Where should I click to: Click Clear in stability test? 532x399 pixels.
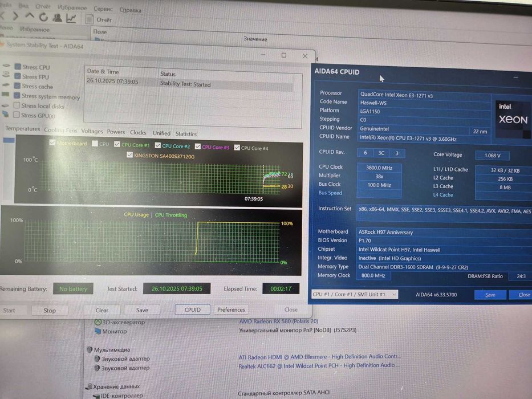[x=102, y=310]
